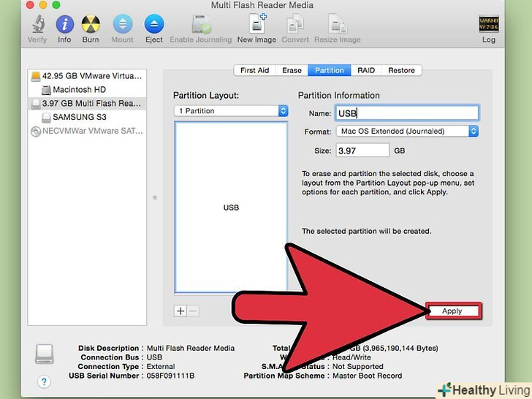532x399 pixels.
Task: Close the Disk Utility window
Action: coord(30,4)
